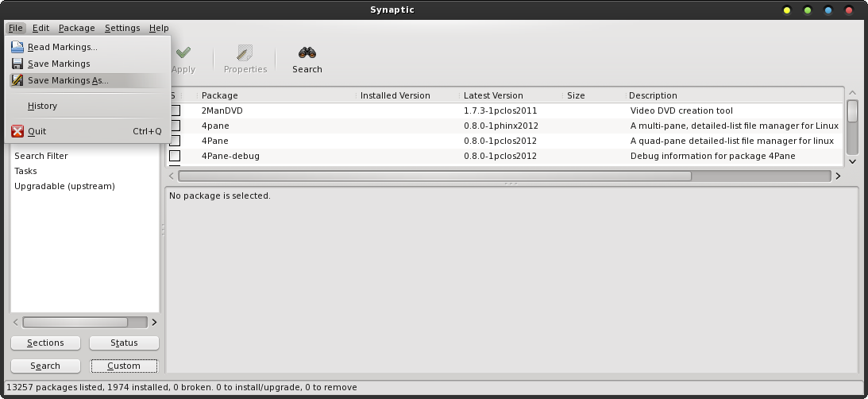Click package list scroll down arrow
This screenshot has width=868, height=399.
click(852, 161)
